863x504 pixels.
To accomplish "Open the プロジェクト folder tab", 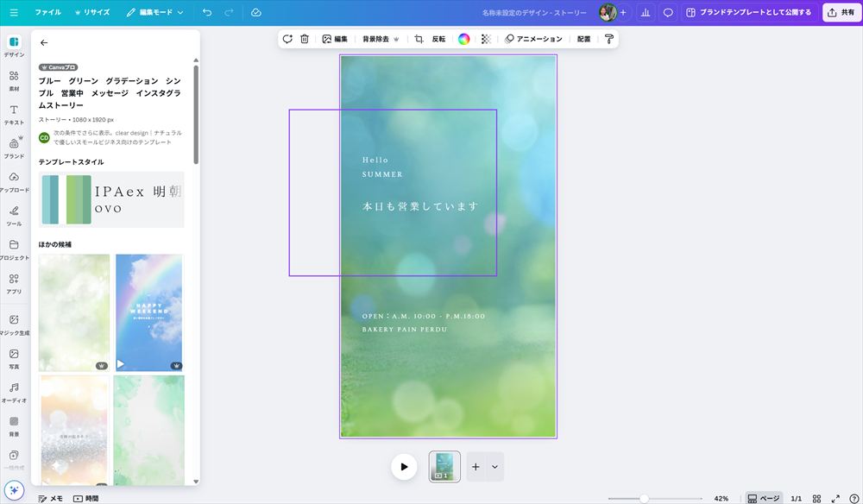I will [x=14, y=249].
